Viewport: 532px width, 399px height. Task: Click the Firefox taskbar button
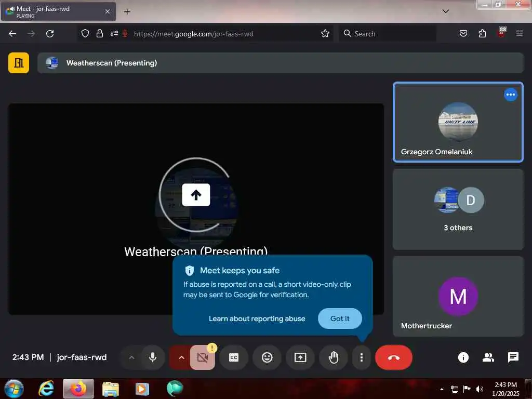78,389
